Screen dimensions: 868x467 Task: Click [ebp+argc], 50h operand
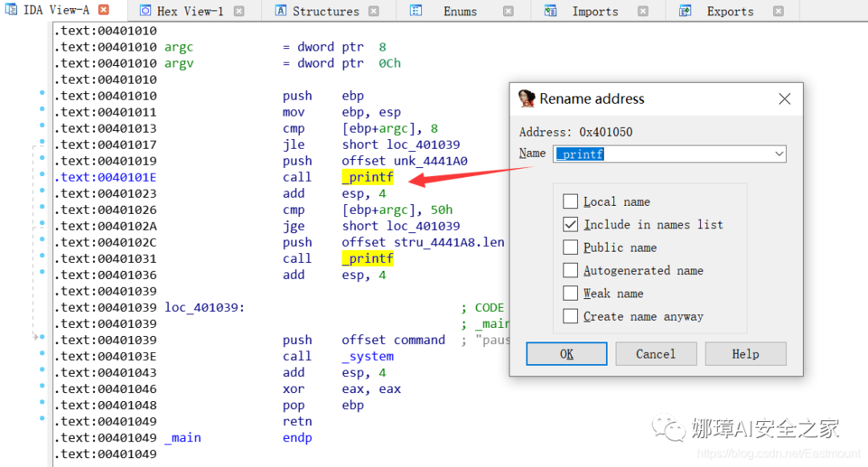[x=397, y=210]
